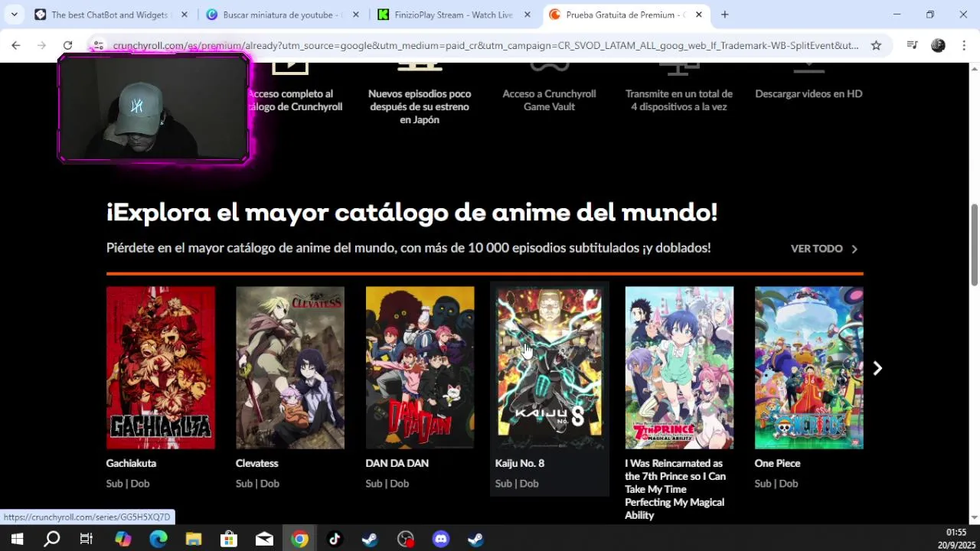Image resolution: width=980 pixels, height=551 pixels.
Task: Open the first Steam taskbar icon next to TikTok
Action: point(370,540)
